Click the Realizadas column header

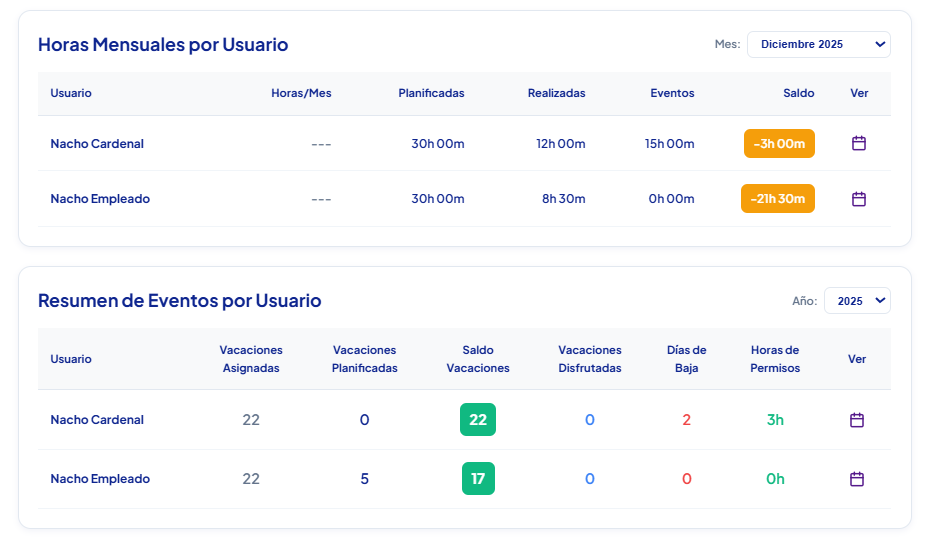(556, 93)
